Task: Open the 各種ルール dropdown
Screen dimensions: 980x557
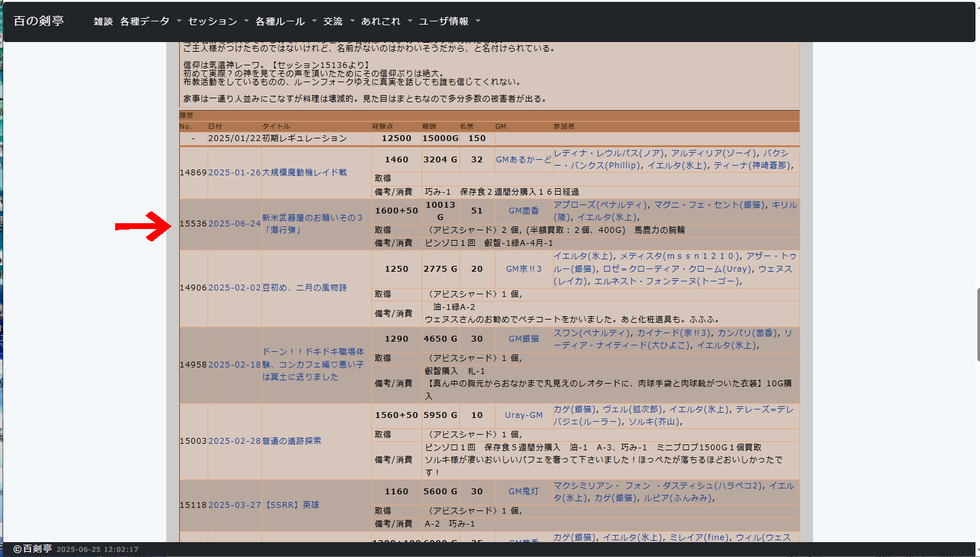Action: coord(285,21)
